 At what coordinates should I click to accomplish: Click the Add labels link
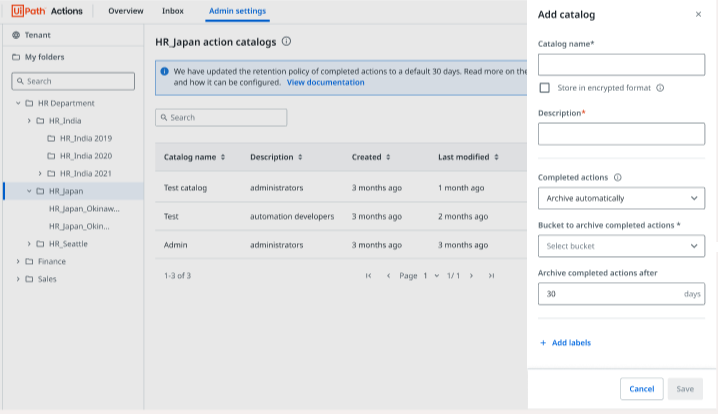tap(571, 343)
